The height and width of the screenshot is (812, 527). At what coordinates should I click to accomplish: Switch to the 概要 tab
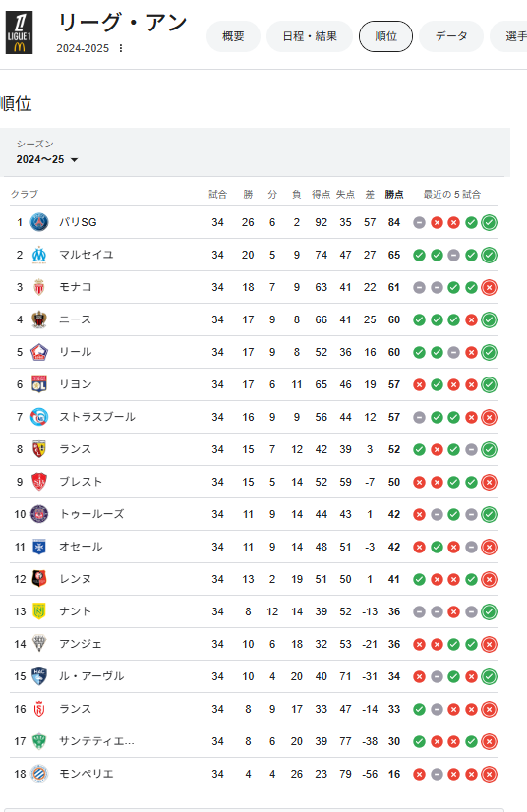[233, 36]
